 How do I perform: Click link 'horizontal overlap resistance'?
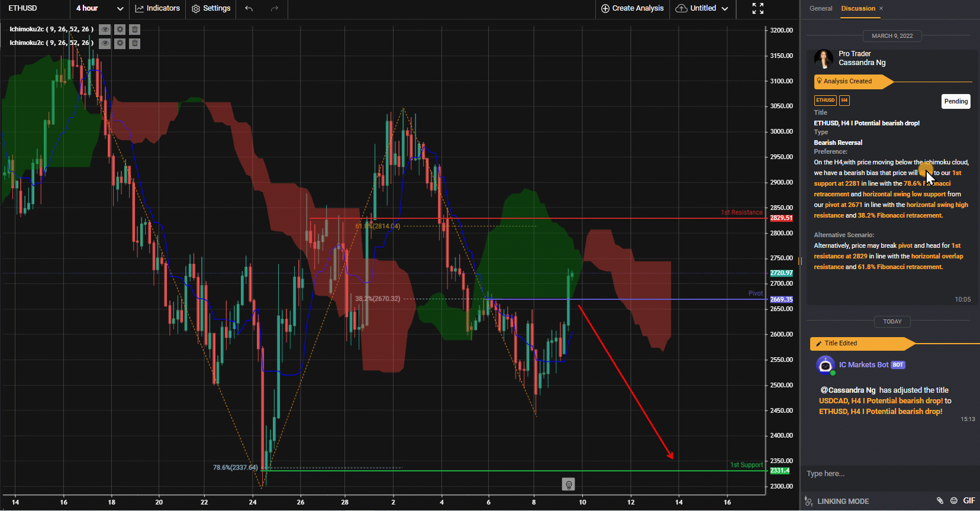pyautogui.click(x=888, y=261)
